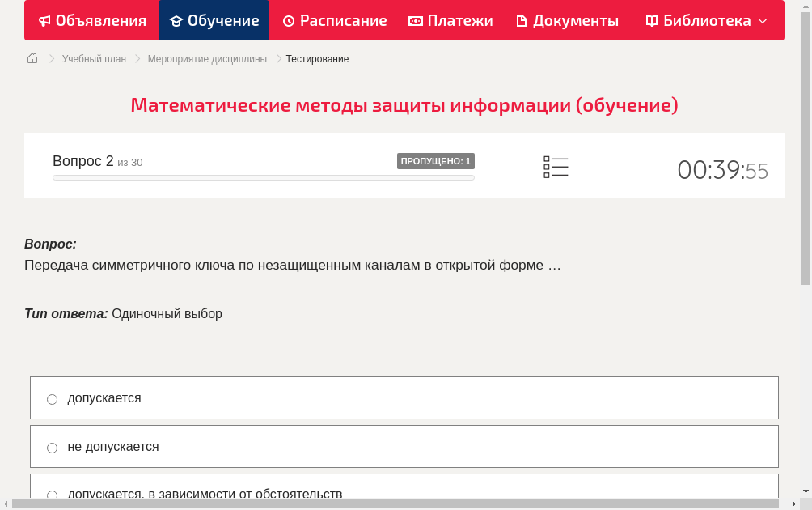Open the Расписание menu item
The image size is (812, 510).
pos(334,20)
